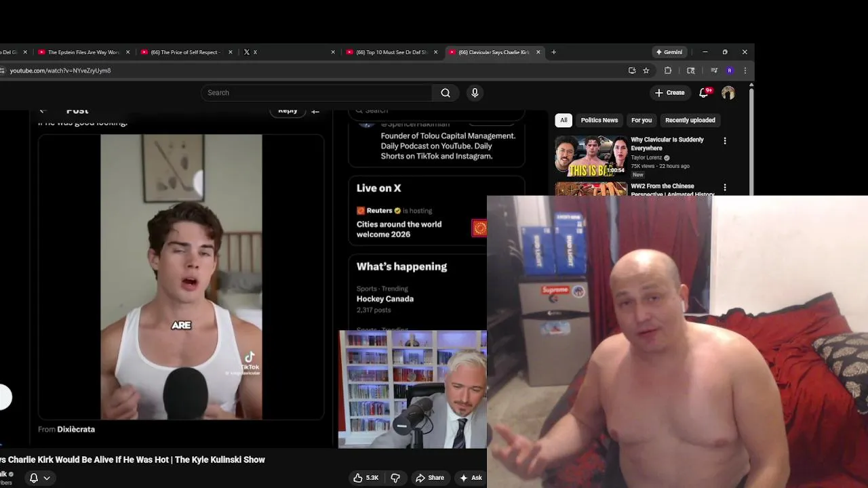Click the browser address bar URL
This screenshot has width=868, height=488.
[60, 70]
